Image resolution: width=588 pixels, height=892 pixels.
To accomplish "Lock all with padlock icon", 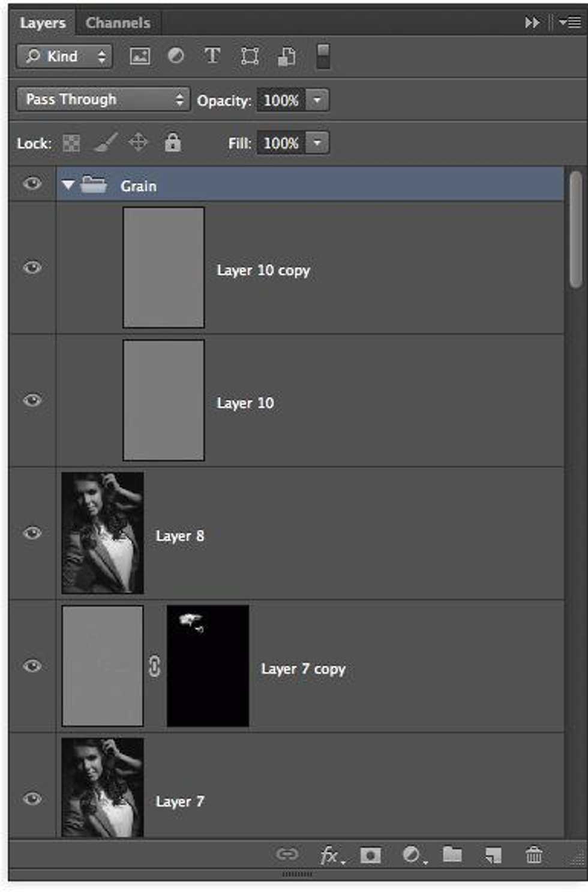I will click(173, 143).
